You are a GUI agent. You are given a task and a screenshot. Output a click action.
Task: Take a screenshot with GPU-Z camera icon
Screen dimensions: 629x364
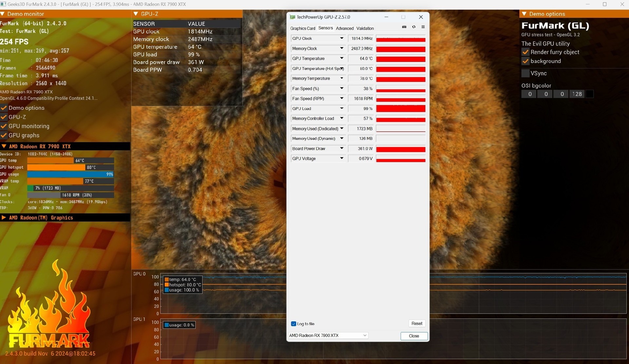click(x=404, y=27)
